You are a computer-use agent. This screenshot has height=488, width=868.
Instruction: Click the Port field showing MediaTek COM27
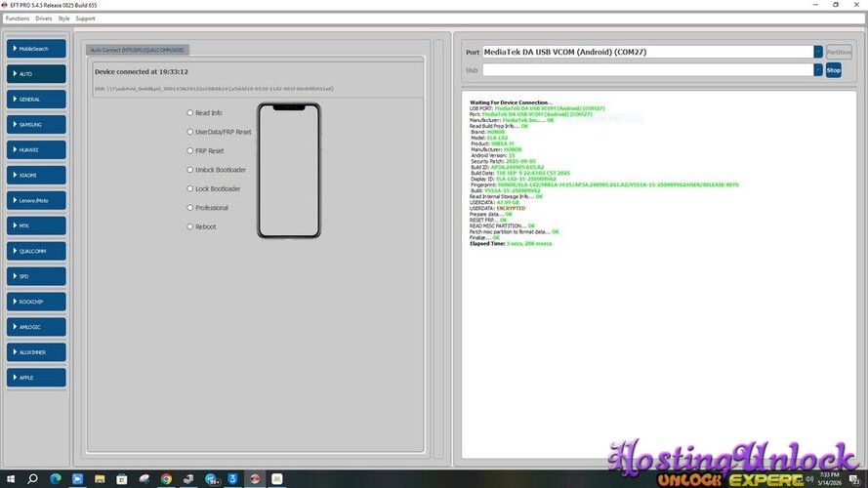(x=647, y=52)
